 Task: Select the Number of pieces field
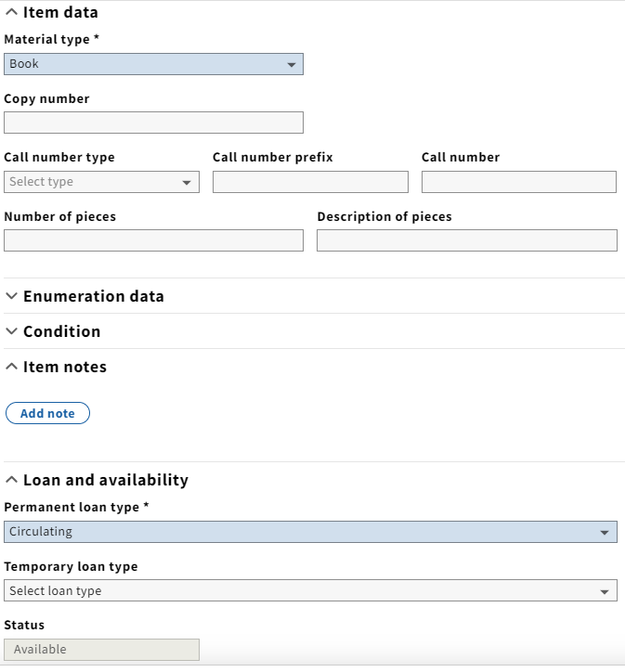click(153, 240)
